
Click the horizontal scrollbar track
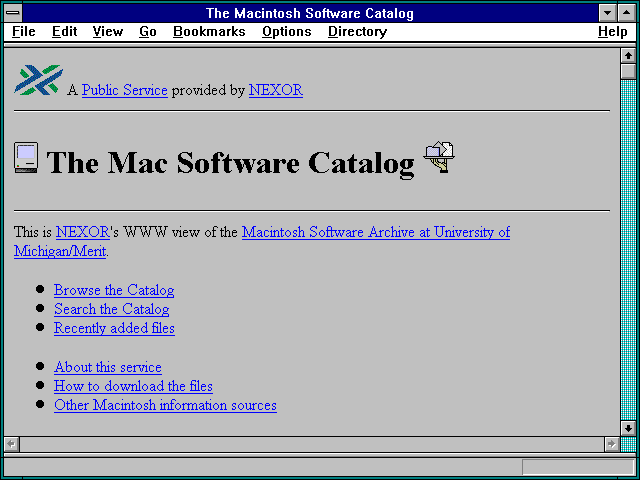(x=312, y=444)
